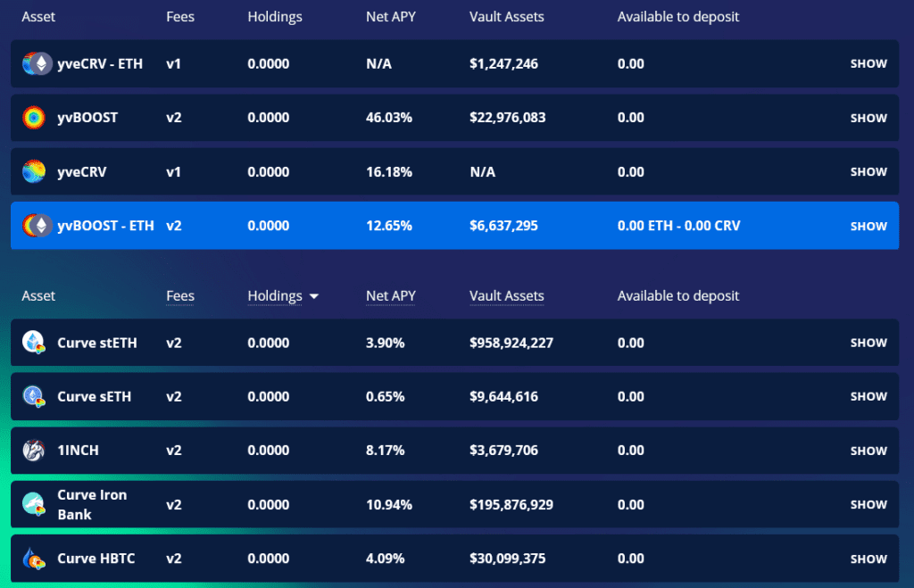
Task: Click the 12.65% Net APY value
Action: click(x=389, y=226)
